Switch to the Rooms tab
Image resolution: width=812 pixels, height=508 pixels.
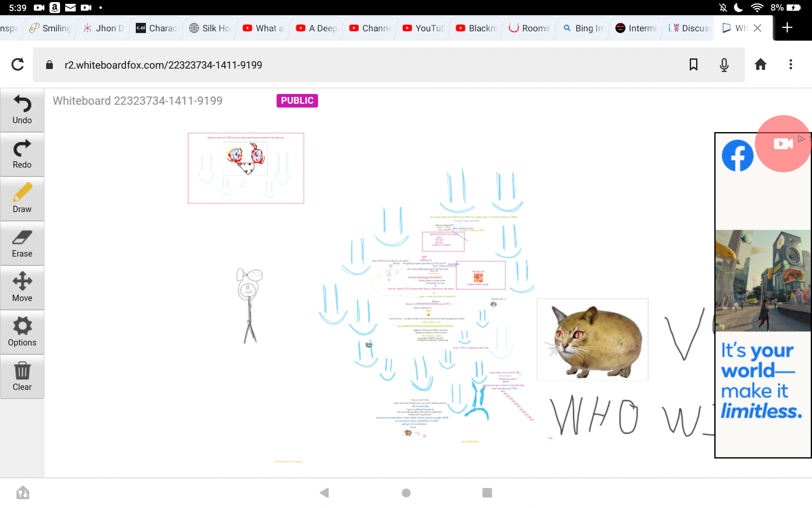point(529,28)
